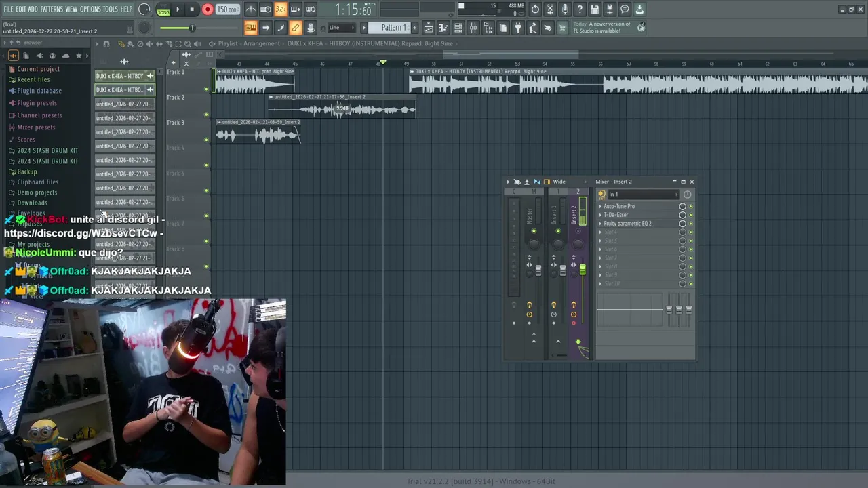Switch the pattern/SONG mode button
This screenshot has width=868, height=488.
tap(163, 10)
